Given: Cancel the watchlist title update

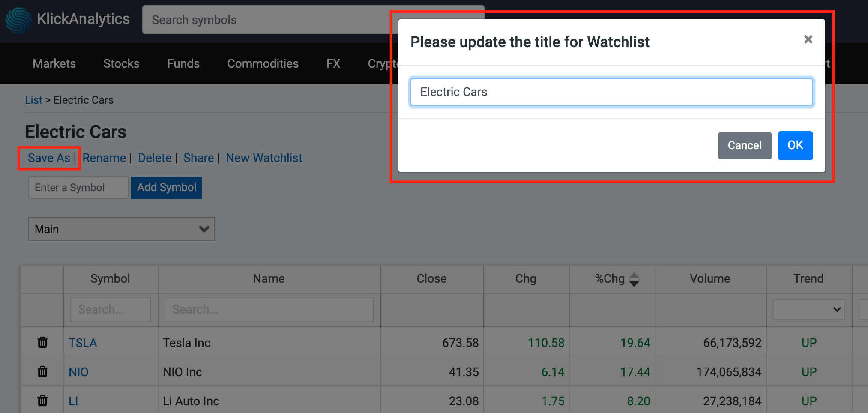Looking at the screenshot, I should (744, 146).
